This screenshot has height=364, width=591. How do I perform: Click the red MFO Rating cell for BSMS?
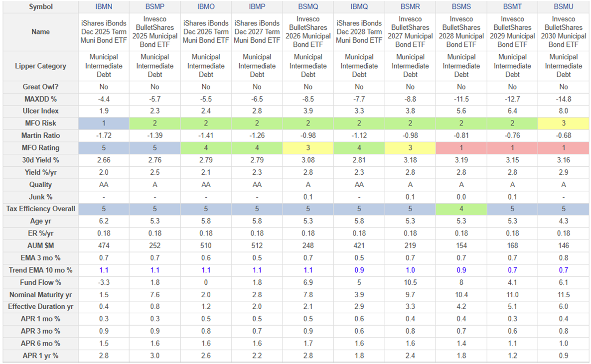461,147
